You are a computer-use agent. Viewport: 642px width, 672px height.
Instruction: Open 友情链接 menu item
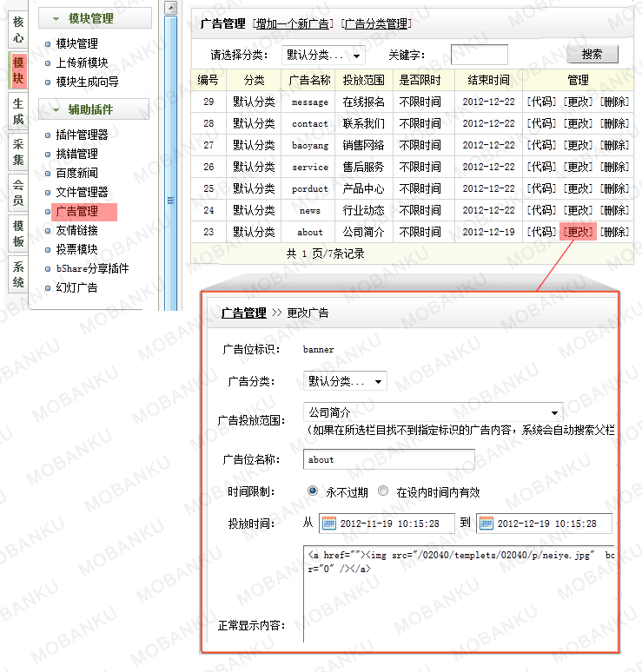tap(77, 230)
